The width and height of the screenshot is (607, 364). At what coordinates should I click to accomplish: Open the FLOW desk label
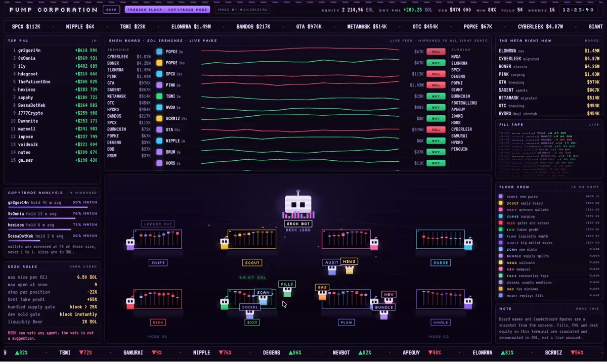click(346, 322)
